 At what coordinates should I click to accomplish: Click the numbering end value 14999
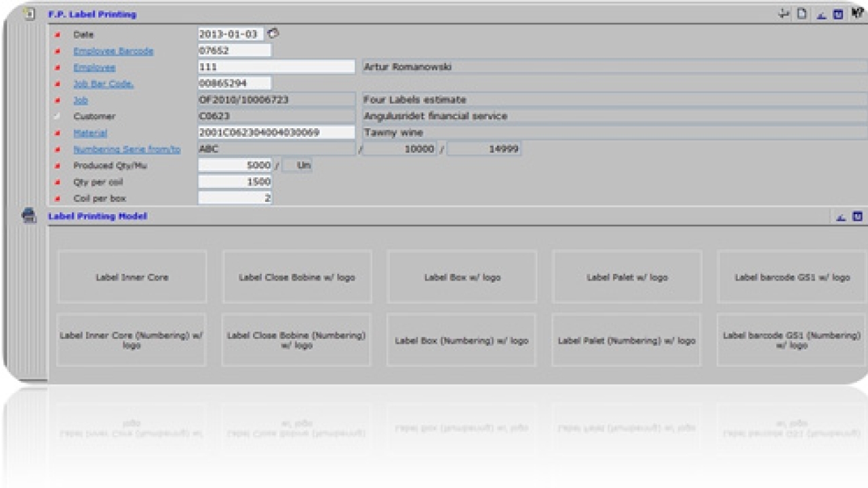(x=484, y=148)
